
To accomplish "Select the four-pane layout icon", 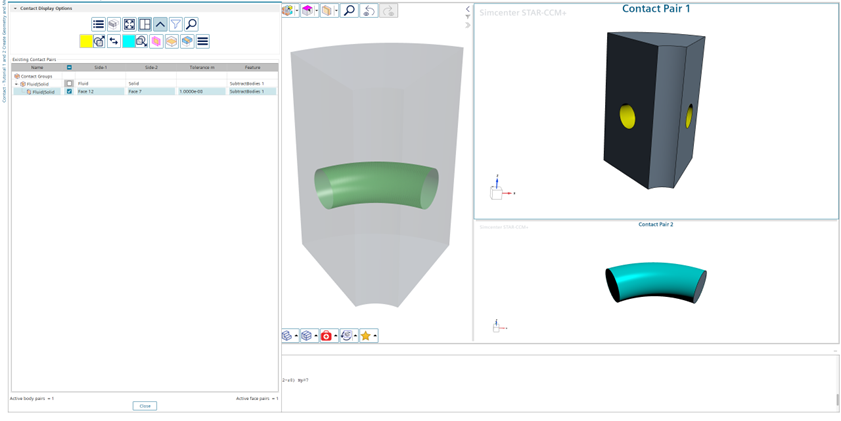I will [x=145, y=24].
